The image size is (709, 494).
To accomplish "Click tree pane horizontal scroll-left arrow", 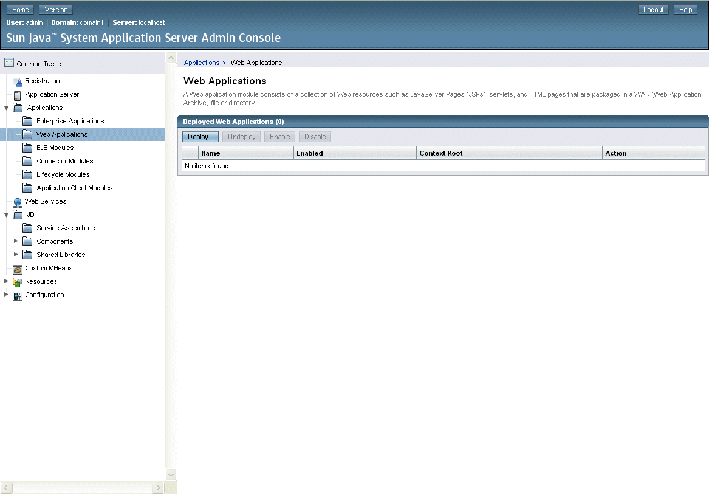I will 6,488.
